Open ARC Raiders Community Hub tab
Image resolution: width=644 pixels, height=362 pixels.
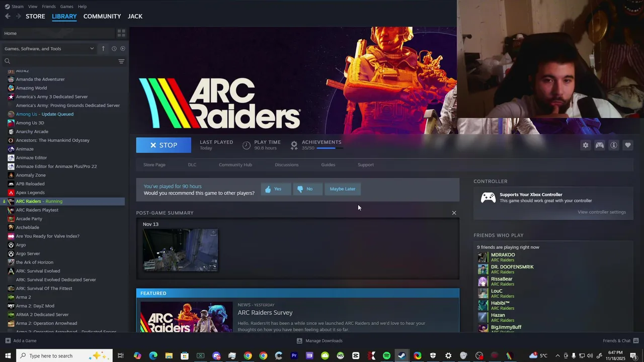(x=235, y=165)
